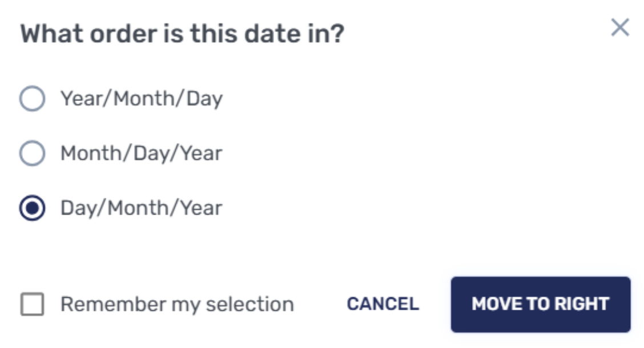
Task: Tick the box to remember date order
Action: 32,304
